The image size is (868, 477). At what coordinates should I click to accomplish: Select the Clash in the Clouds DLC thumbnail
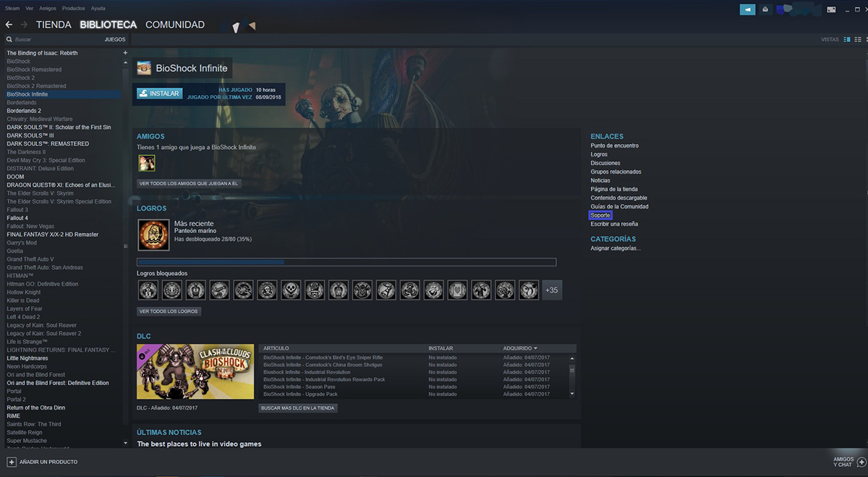click(195, 371)
